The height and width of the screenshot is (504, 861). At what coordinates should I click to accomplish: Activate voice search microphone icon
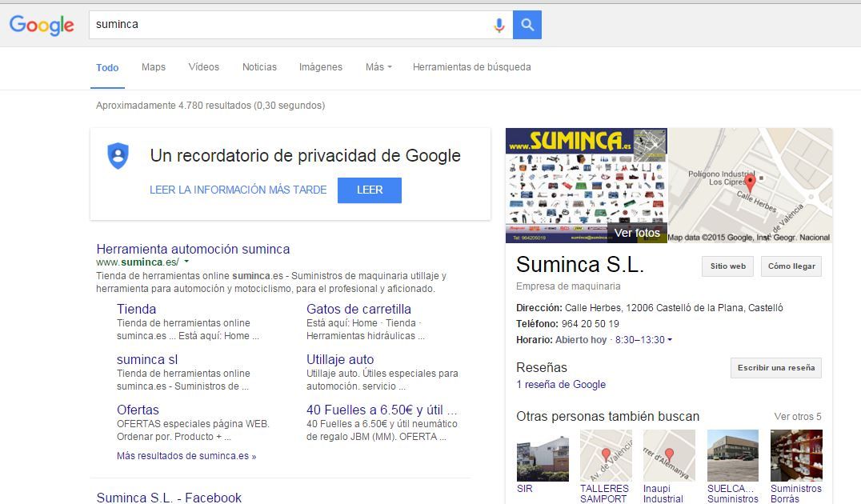pyautogui.click(x=499, y=25)
